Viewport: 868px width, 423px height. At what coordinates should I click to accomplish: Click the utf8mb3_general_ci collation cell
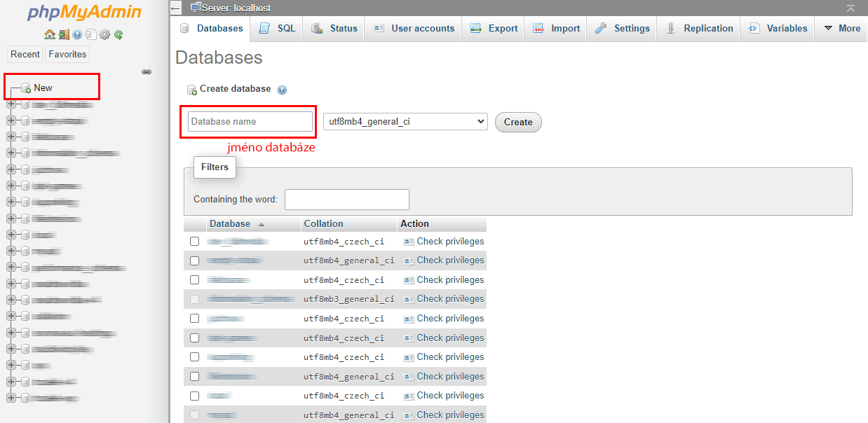[348, 299]
